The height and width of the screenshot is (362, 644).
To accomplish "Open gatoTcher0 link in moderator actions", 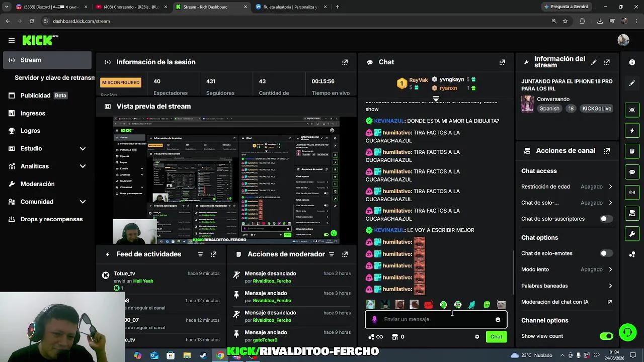I will click(x=265, y=340).
